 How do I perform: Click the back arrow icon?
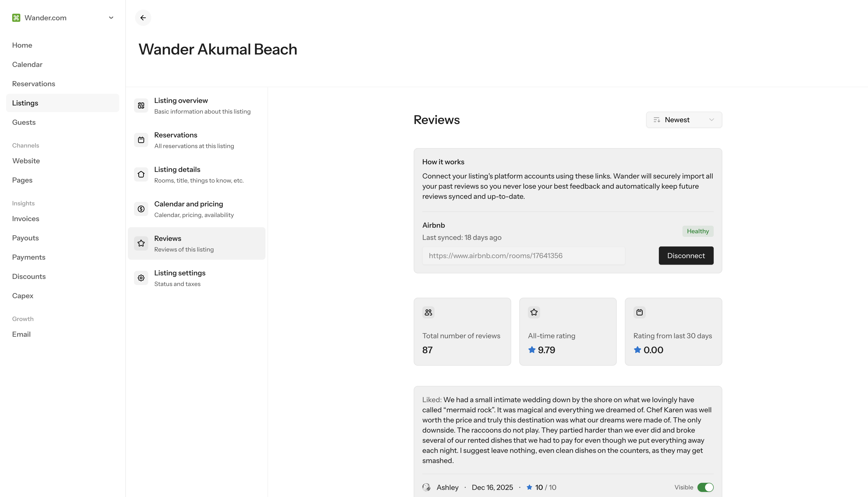pos(143,18)
